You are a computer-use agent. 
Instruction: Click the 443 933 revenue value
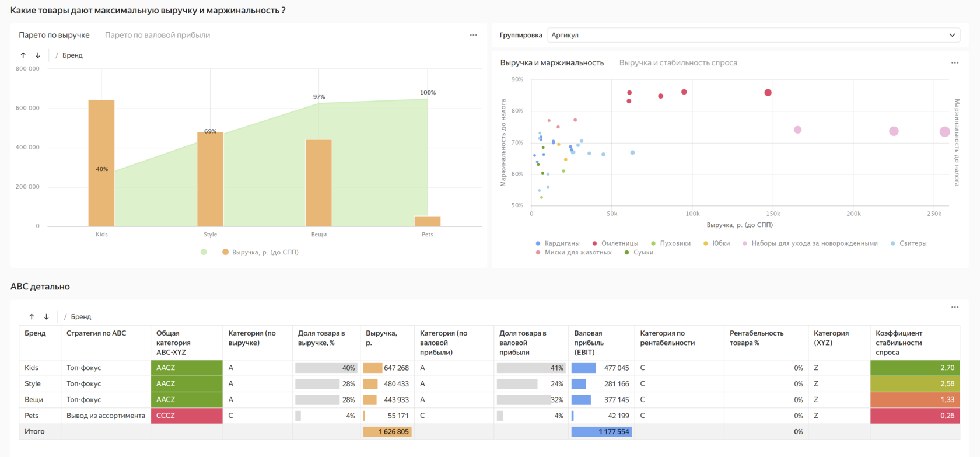coord(397,400)
